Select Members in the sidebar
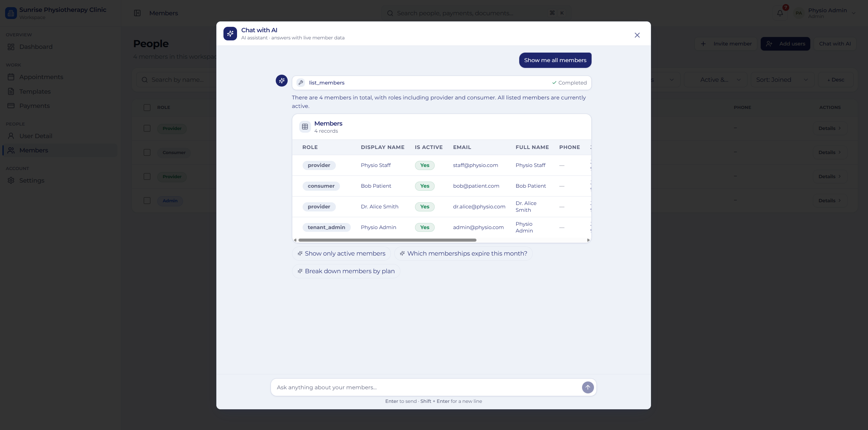 click(x=60, y=150)
